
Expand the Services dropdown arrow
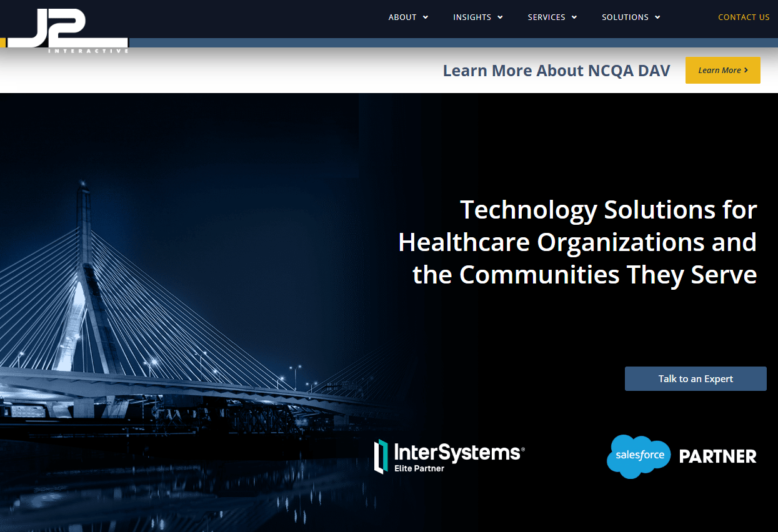(x=574, y=17)
